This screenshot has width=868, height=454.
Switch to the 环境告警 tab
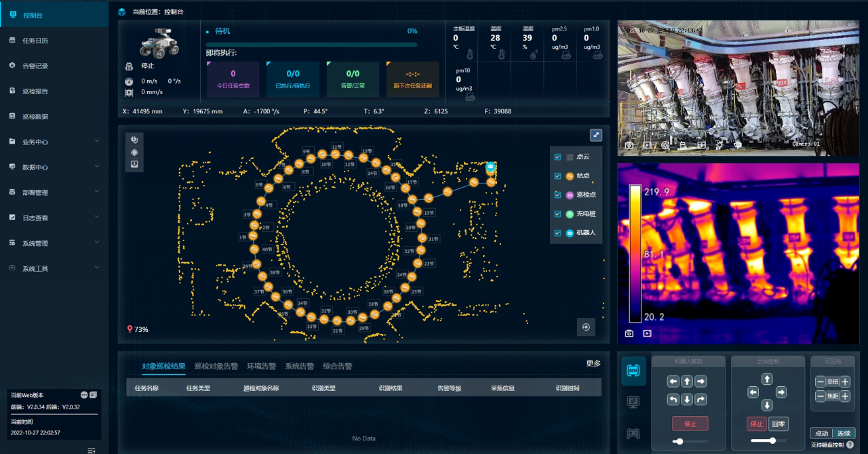click(x=261, y=367)
